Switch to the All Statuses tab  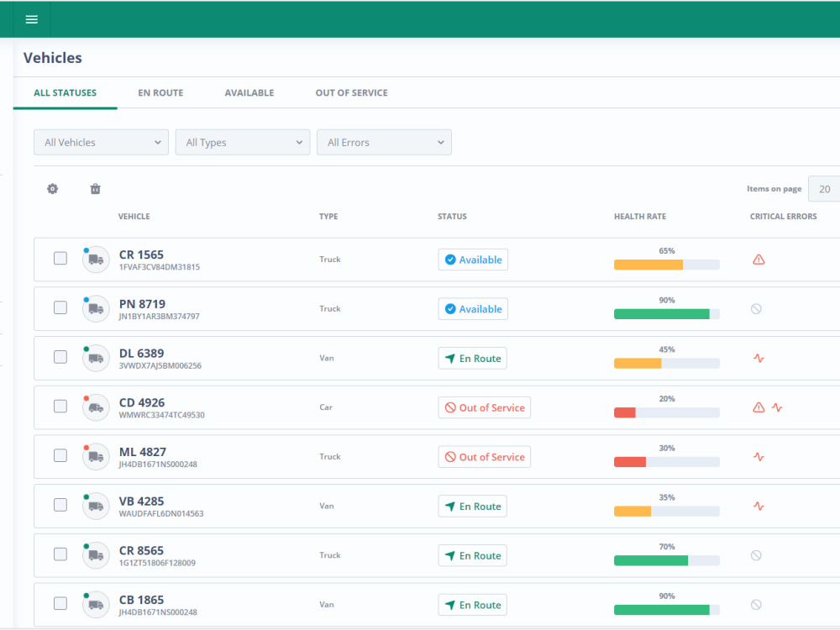point(65,92)
